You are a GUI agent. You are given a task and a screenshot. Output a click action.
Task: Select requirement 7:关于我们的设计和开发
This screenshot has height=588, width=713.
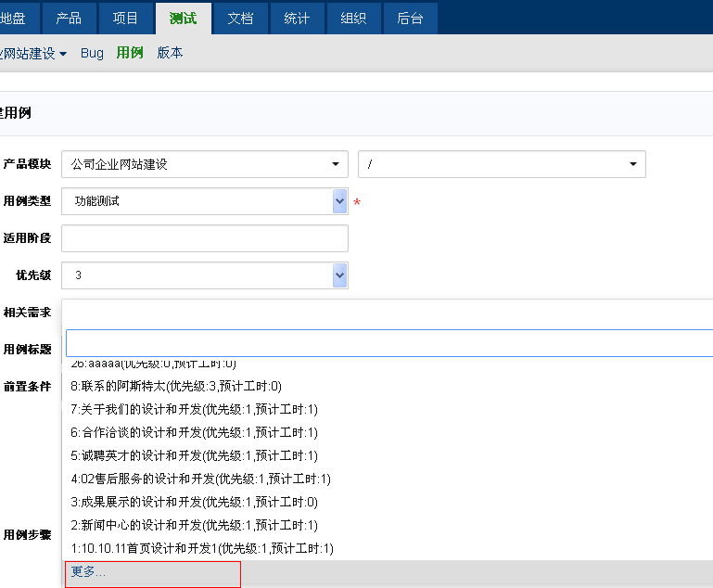194,409
